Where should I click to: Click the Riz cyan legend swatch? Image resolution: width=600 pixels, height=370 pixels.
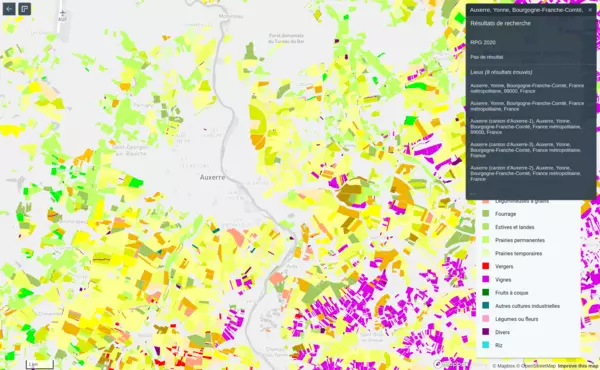point(486,345)
